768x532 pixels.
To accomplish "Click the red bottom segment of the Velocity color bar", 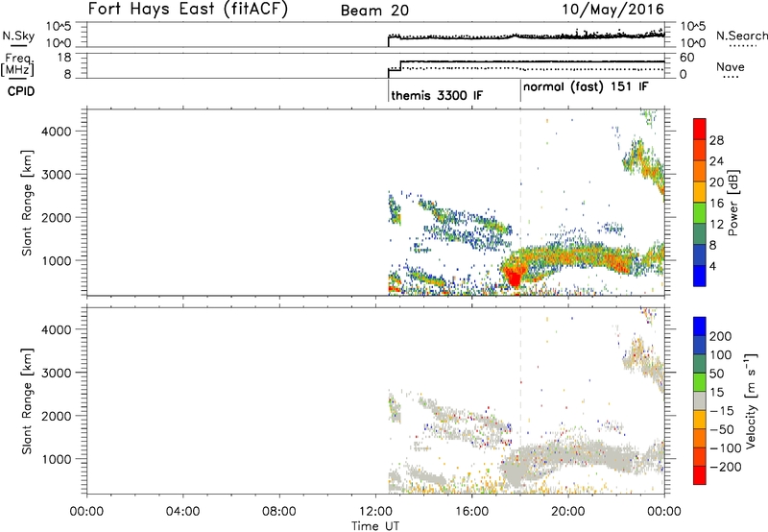I will coord(700,475).
